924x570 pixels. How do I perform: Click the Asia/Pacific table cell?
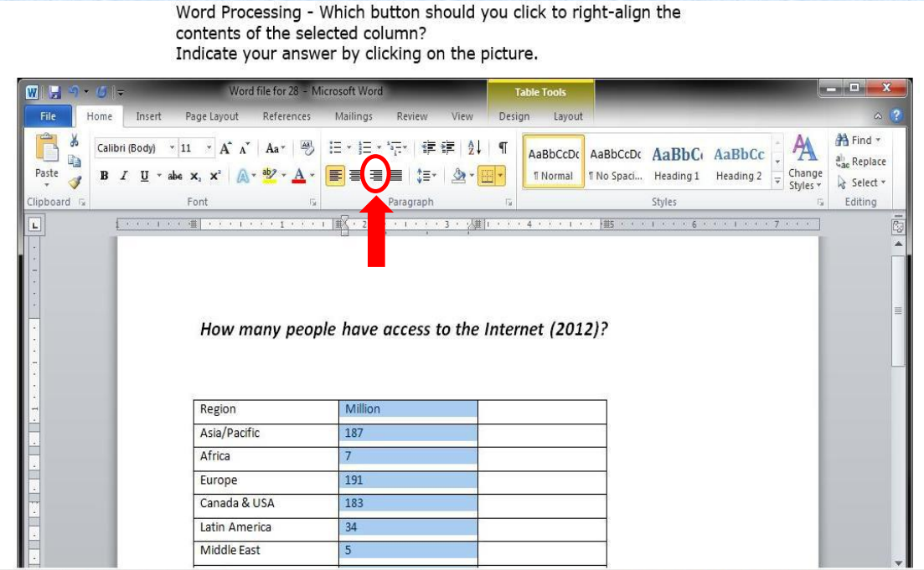pyautogui.click(x=266, y=435)
